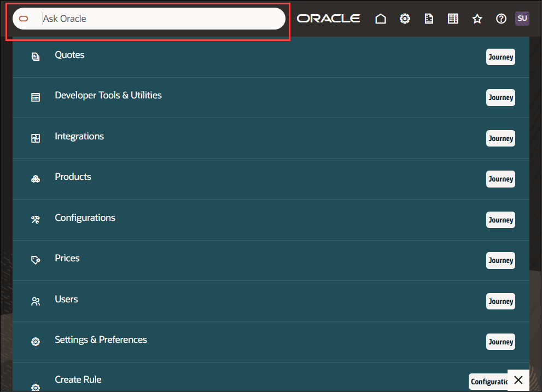Open the home page icon
The width and height of the screenshot is (542, 392).
pos(381,18)
